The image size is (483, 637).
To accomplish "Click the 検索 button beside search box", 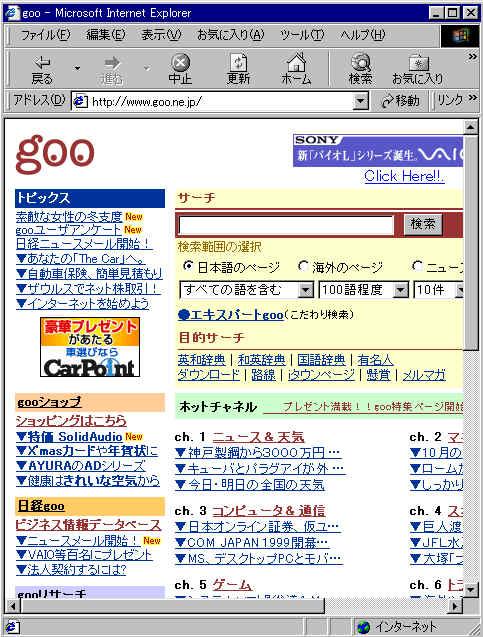I will [423, 224].
